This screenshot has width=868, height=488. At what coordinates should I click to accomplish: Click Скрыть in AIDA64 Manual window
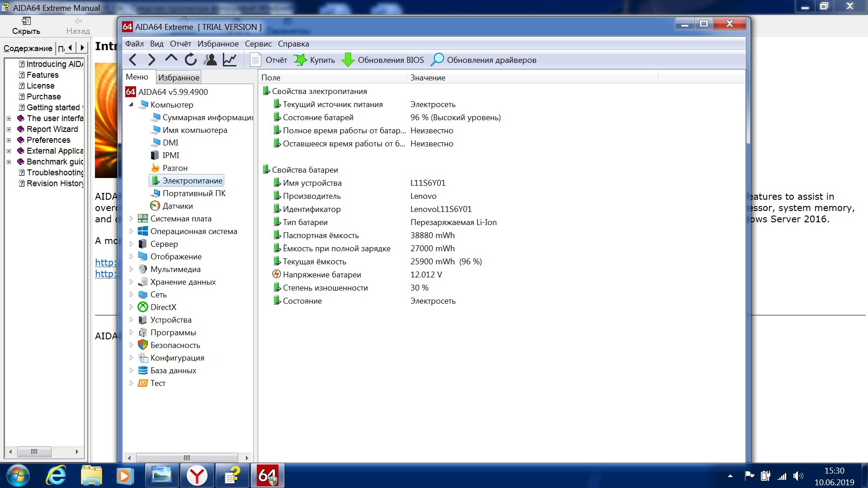pyautogui.click(x=26, y=26)
